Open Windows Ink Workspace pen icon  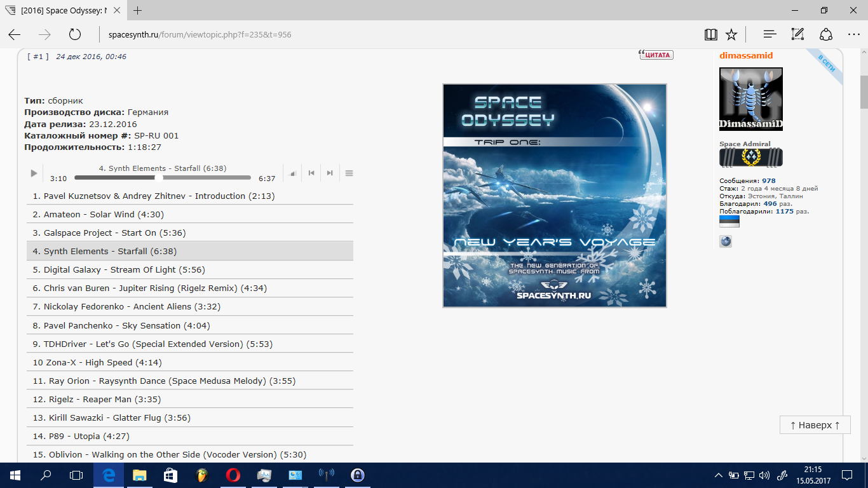click(782, 475)
